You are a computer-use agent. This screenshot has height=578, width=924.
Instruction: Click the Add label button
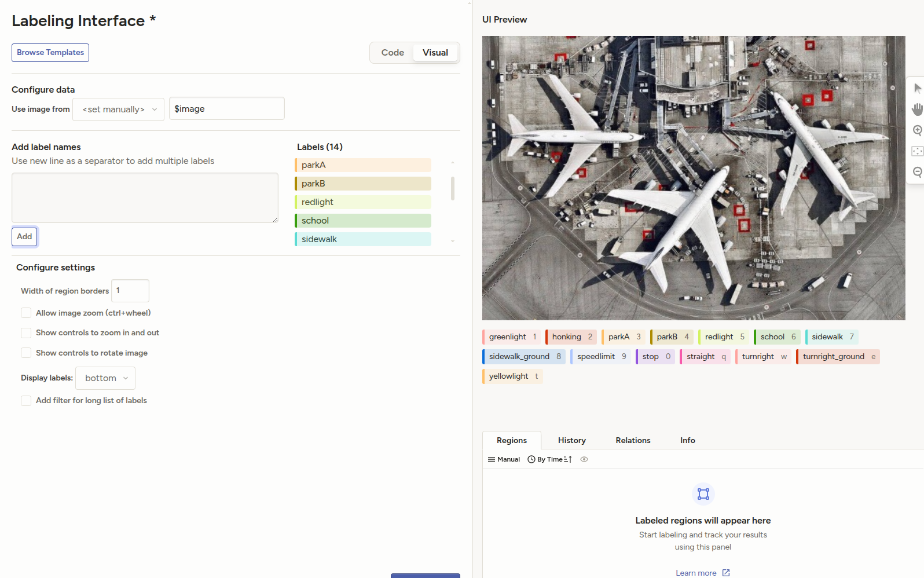24,237
